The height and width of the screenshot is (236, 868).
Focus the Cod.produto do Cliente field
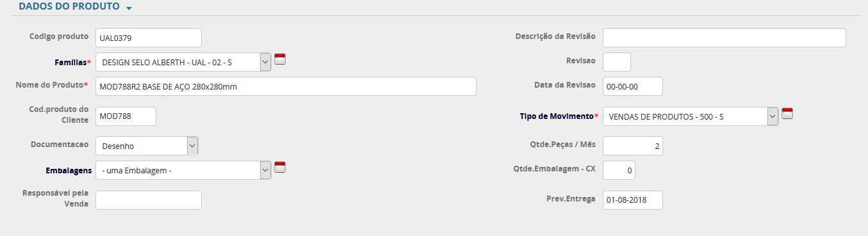(x=126, y=116)
